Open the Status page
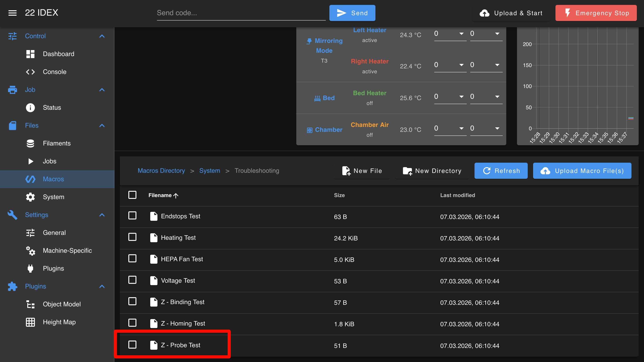Screen dimensions: 644x362 pos(57,108)
